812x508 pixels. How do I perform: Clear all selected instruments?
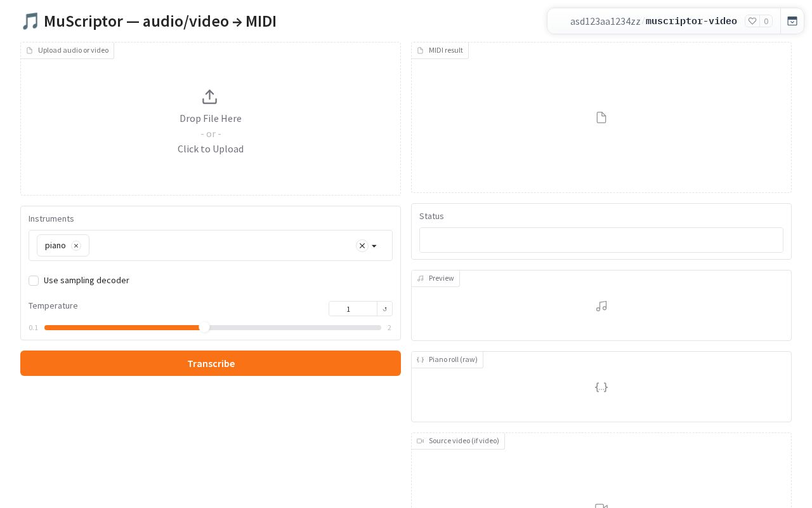click(362, 246)
